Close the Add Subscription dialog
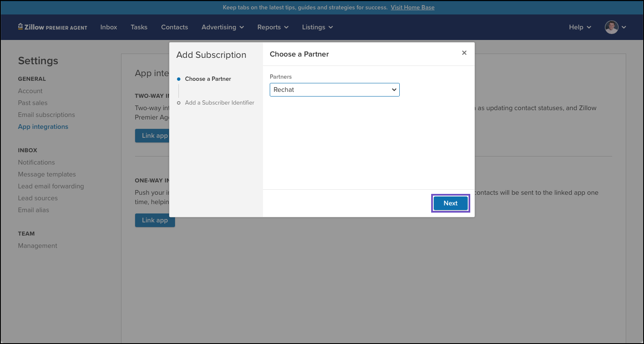 [x=464, y=53]
